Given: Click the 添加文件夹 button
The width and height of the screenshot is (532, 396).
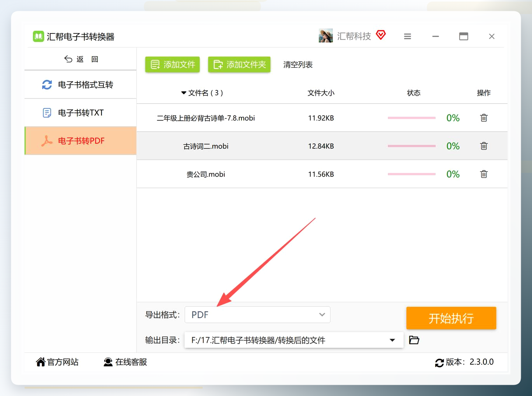Looking at the screenshot, I should (x=239, y=64).
